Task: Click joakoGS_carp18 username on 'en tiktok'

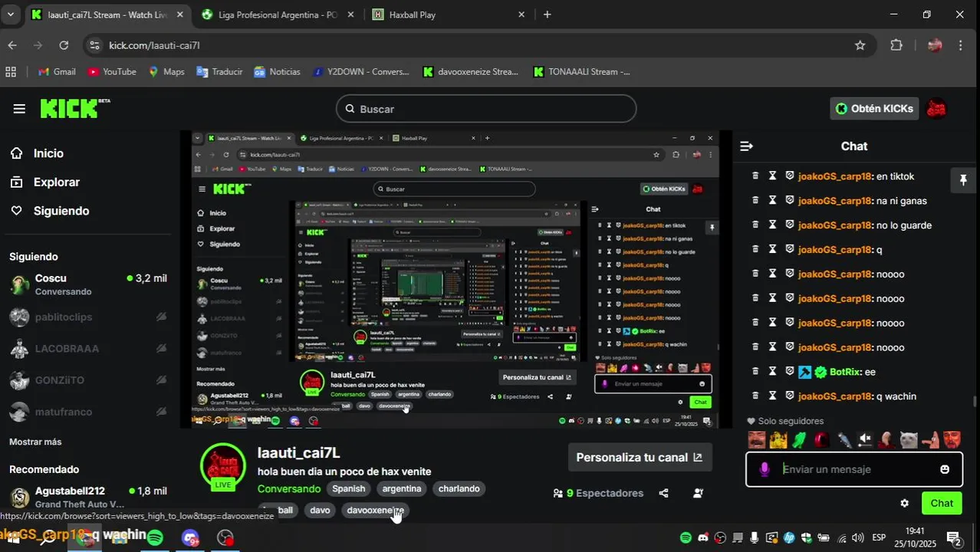Action: pos(835,176)
